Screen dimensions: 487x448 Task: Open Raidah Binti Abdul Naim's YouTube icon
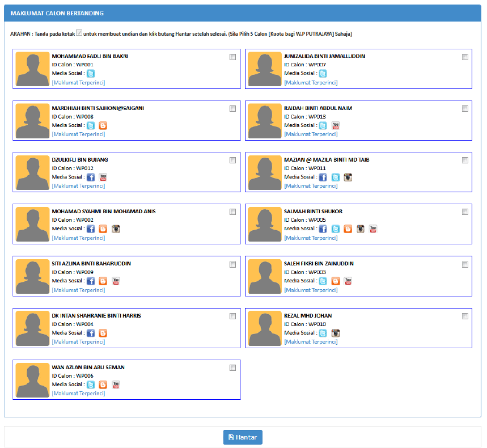click(336, 125)
